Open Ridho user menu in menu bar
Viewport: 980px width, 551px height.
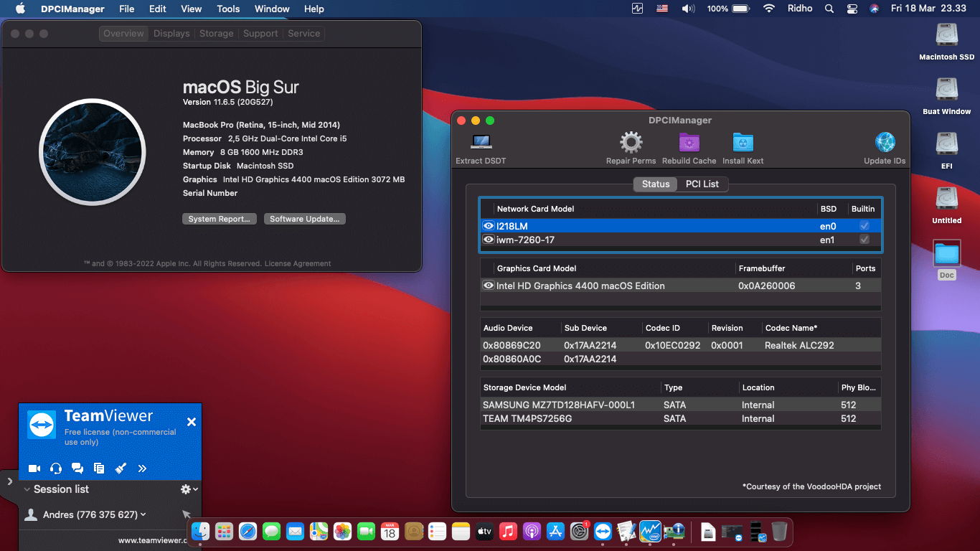[798, 9]
